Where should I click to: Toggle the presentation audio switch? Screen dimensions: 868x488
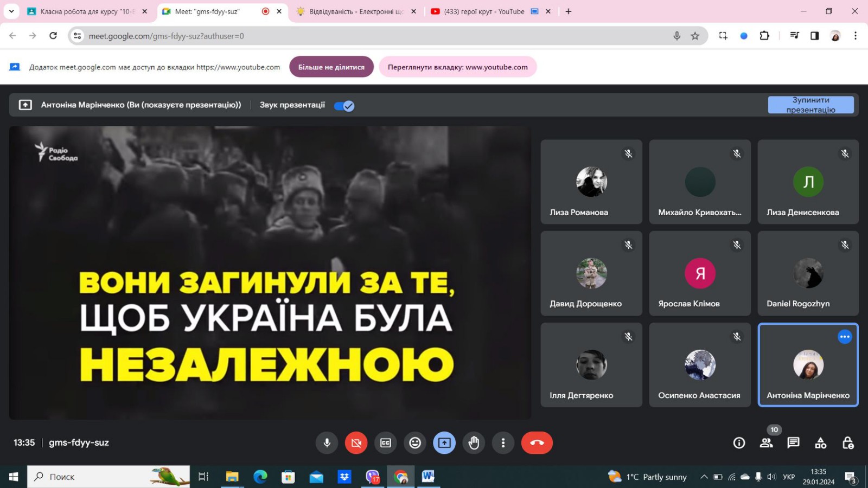(x=344, y=106)
